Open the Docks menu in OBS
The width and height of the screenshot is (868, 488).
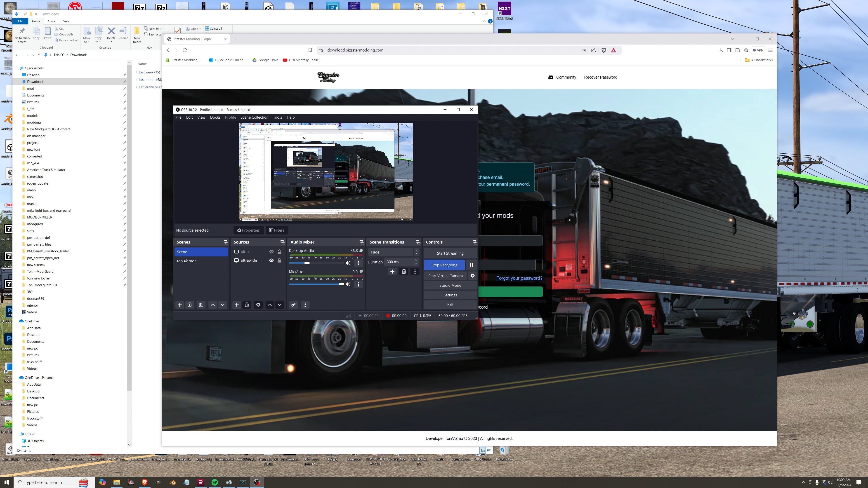(x=215, y=117)
